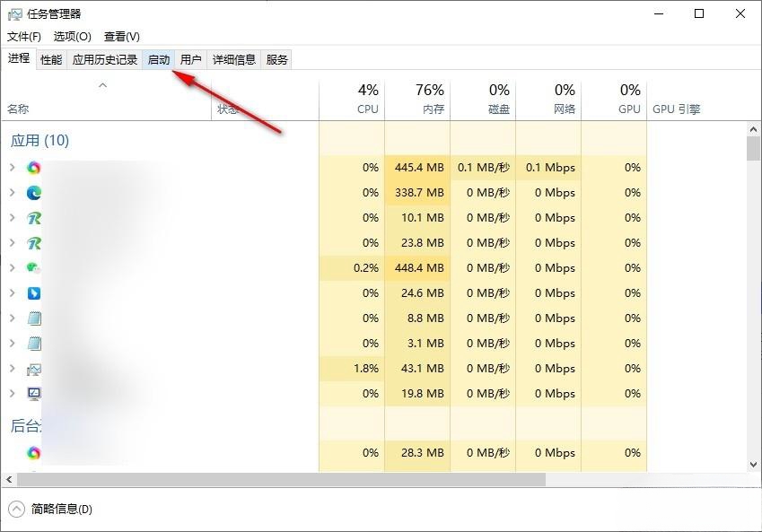Viewport: 762px width, 532px height.
Task: Sort by the 状态 column header
Action: (x=266, y=100)
